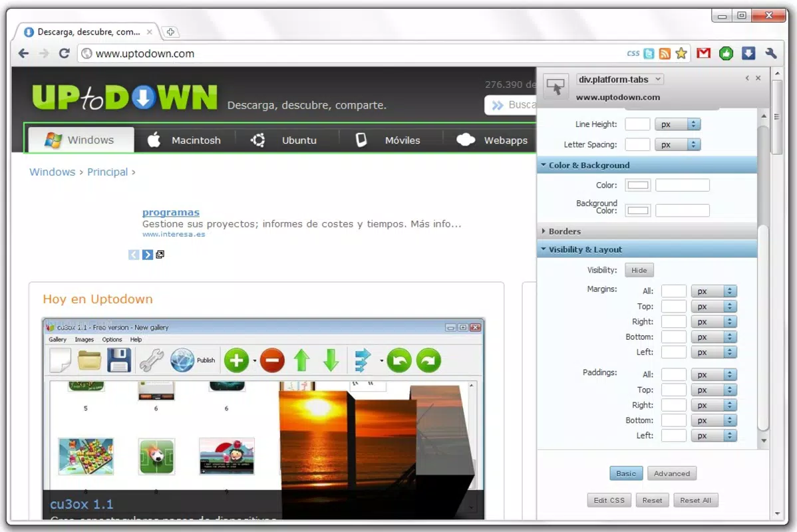Open the Background Color swatch picker
The width and height of the screenshot is (797, 532).
click(638, 210)
